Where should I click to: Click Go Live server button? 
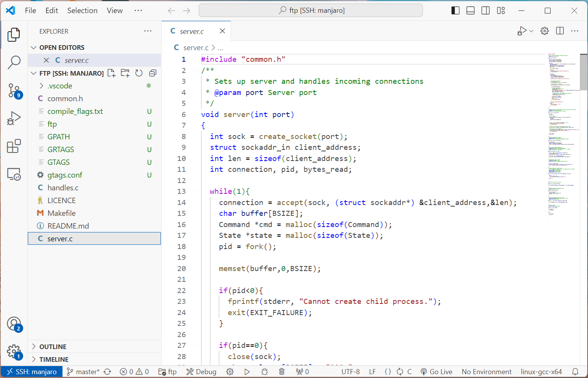click(x=436, y=371)
